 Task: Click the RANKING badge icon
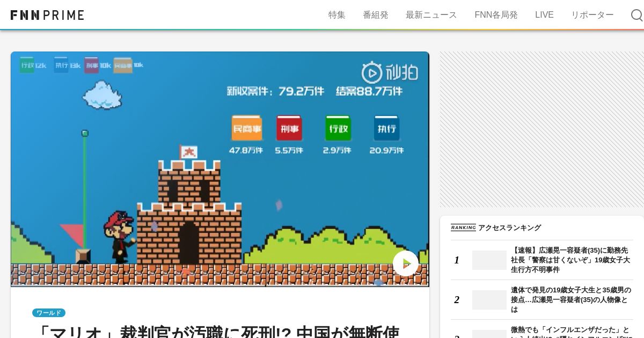click(463, 227)
